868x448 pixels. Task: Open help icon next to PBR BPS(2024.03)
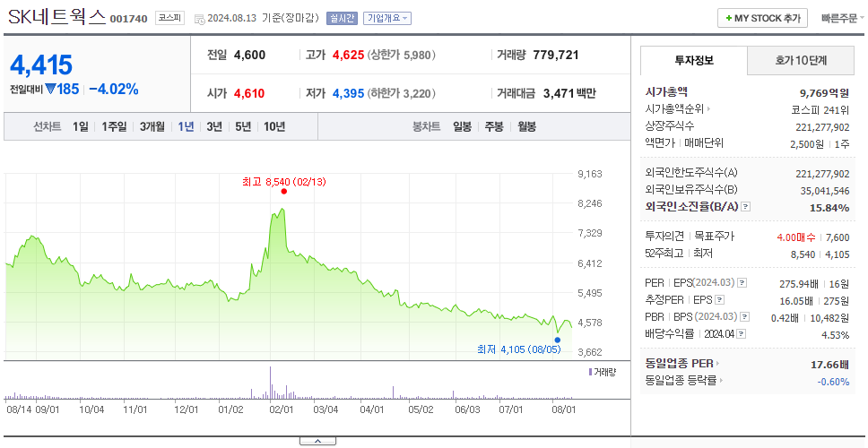(745, 317)
